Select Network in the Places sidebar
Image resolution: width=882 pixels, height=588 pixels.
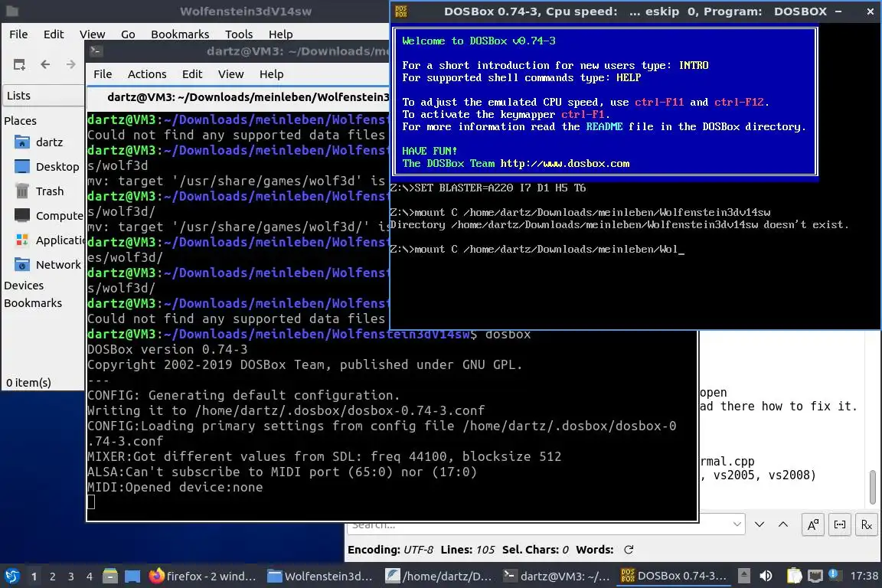(48, 264)
